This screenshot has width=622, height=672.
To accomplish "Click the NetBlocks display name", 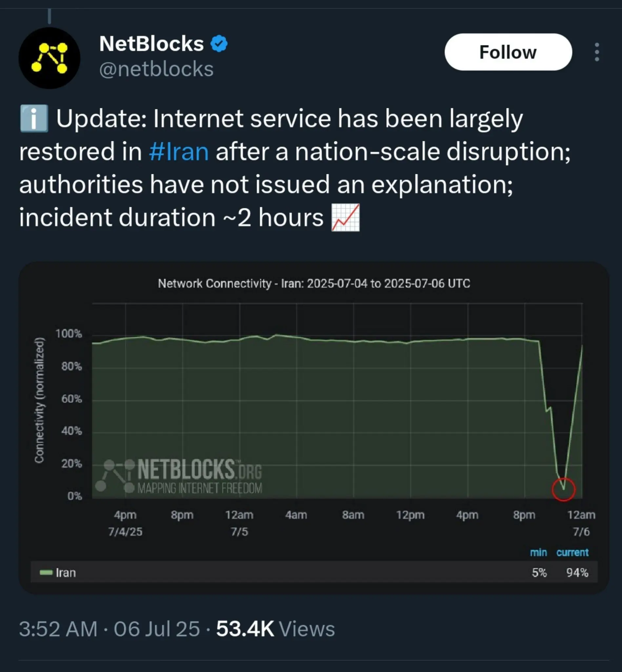I will (x=151, y=44).
